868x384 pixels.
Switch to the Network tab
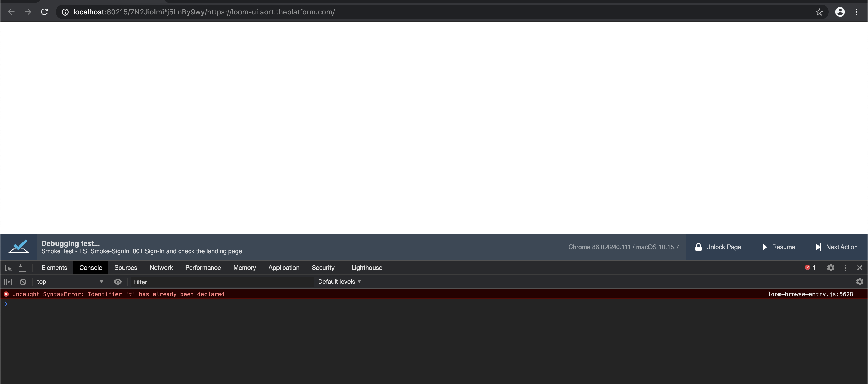tap(161, 268)
